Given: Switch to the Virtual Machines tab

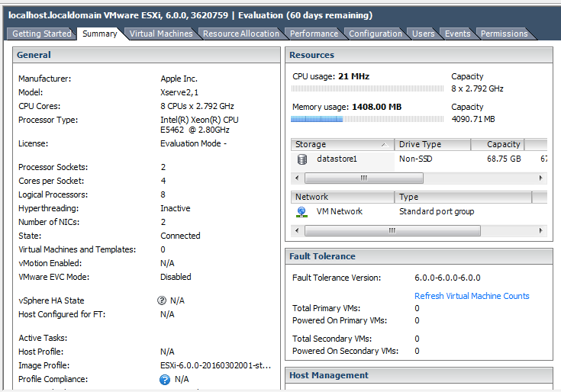Looking at the screenshot, I should coord(161,34).
